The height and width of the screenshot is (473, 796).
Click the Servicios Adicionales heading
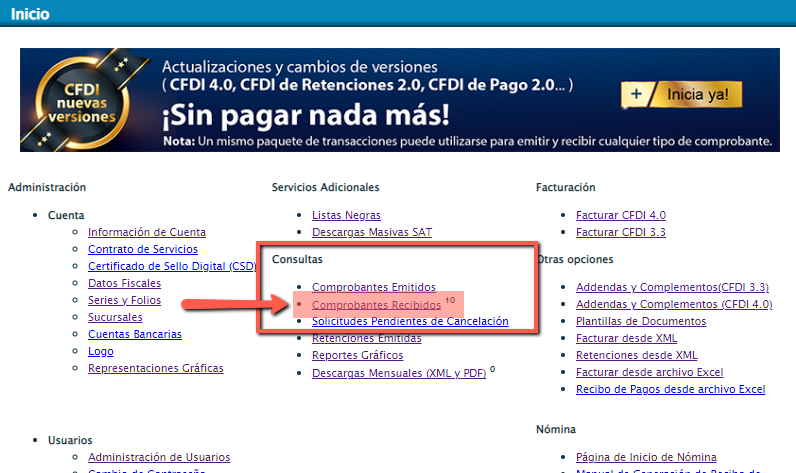coord(325,187)
